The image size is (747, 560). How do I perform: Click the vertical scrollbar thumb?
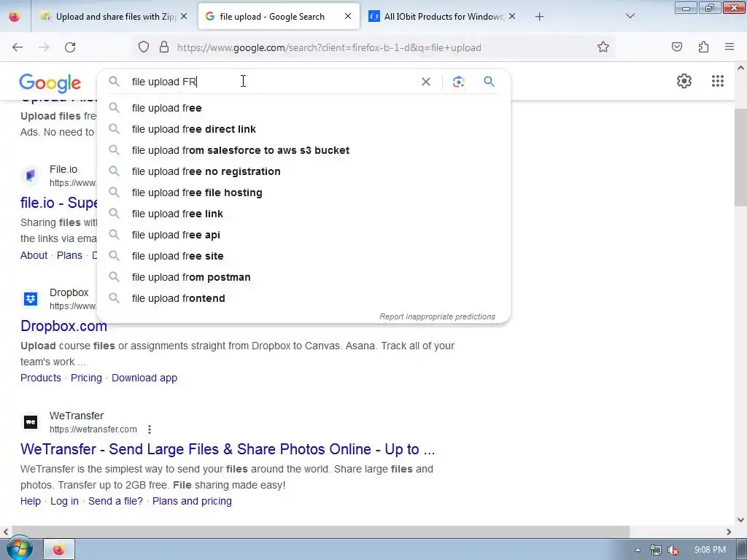pos(740,157)
